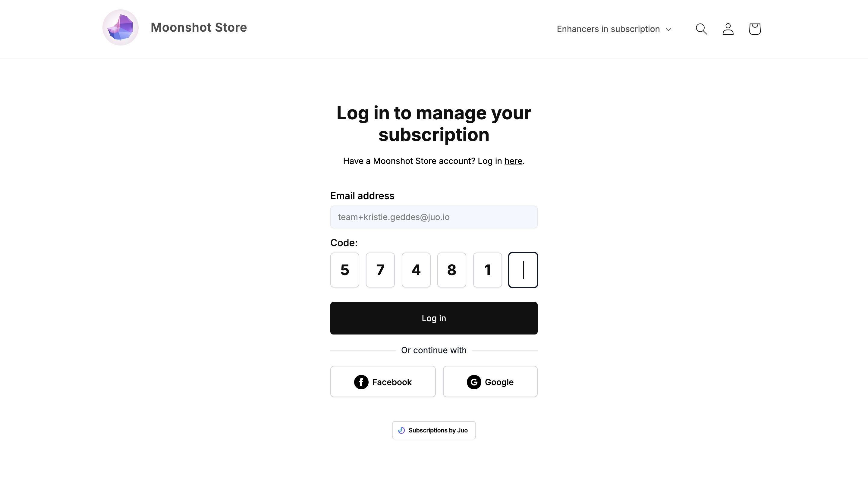Click the 'here' login link
This screenshot has height=490, width=868.
pyautogui.click(x=513, y=161)
